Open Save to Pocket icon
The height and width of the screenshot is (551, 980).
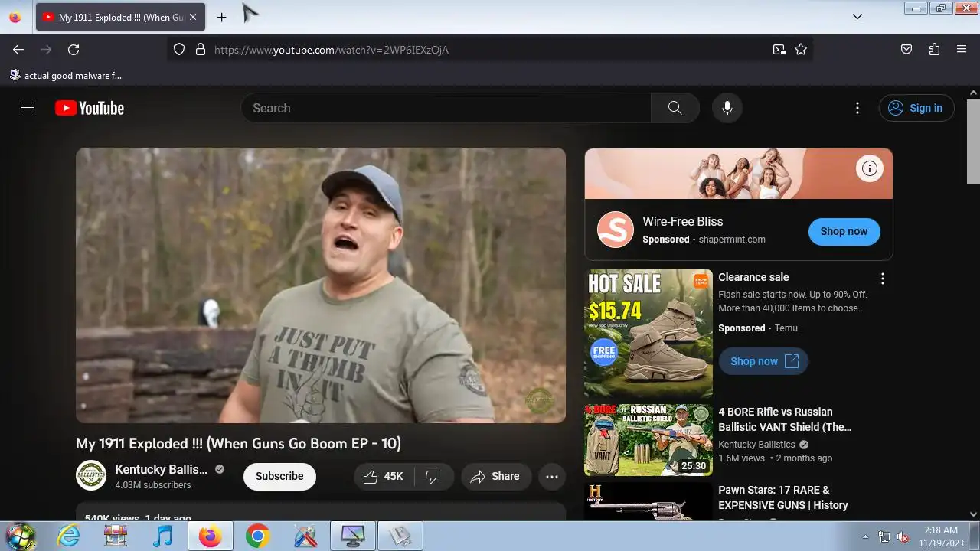pos(906,50)
